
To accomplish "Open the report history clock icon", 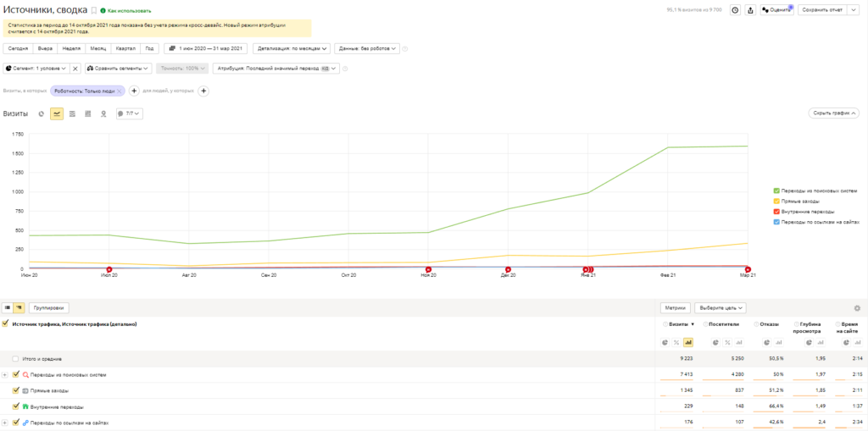I will pyautogui.click(x=735, y=10).
